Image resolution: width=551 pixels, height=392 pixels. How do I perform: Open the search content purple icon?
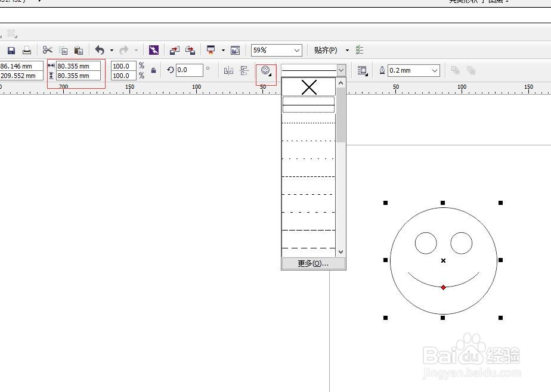pos(154,50)
